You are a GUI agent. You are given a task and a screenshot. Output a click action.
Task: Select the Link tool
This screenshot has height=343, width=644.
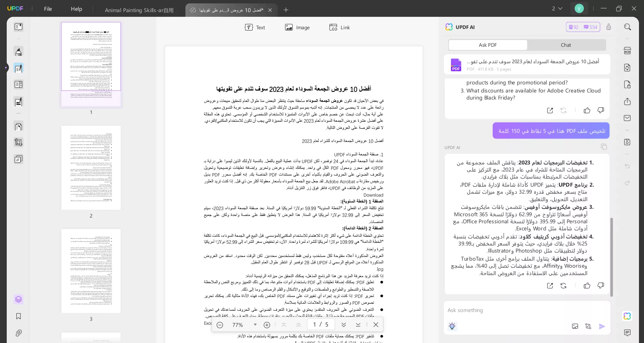[339, 27]
